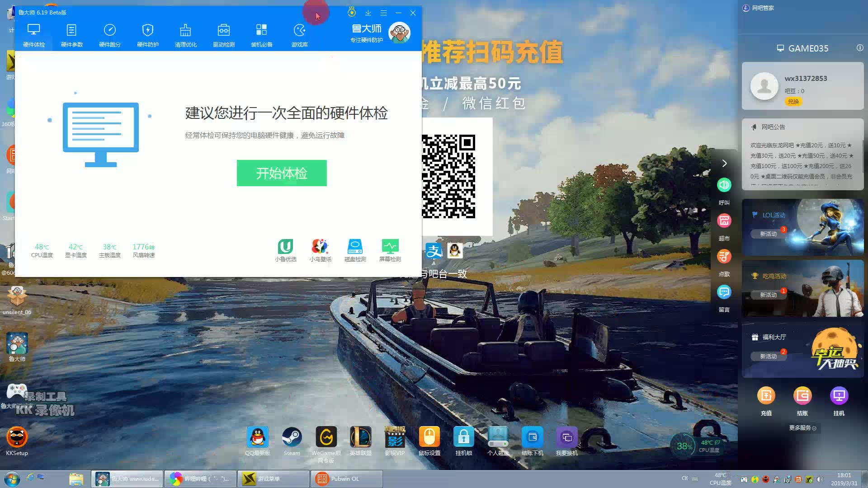Open the 磁盘检测 disk detection tool
The width and height of the screenshot is (868, 488).
click(355, 250)
